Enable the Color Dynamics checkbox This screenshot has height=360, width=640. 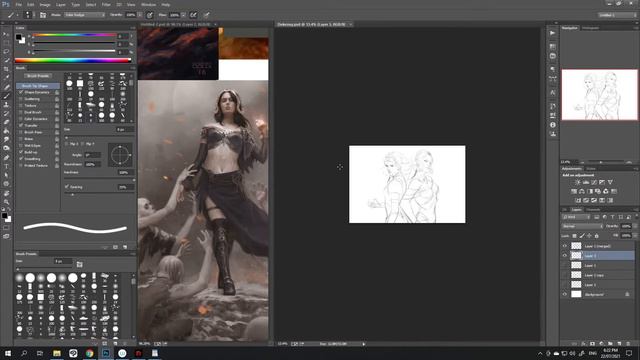[21, 119]
